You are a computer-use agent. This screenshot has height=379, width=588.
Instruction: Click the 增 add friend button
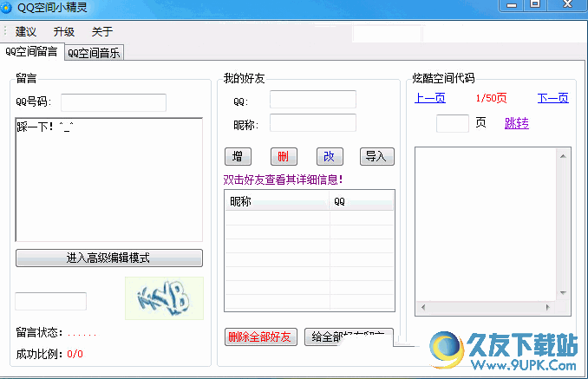point(238,156)
